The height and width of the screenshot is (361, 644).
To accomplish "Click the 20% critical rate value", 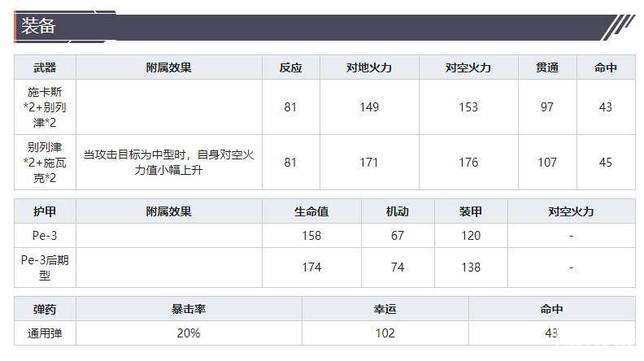I will tap(189, 333).
